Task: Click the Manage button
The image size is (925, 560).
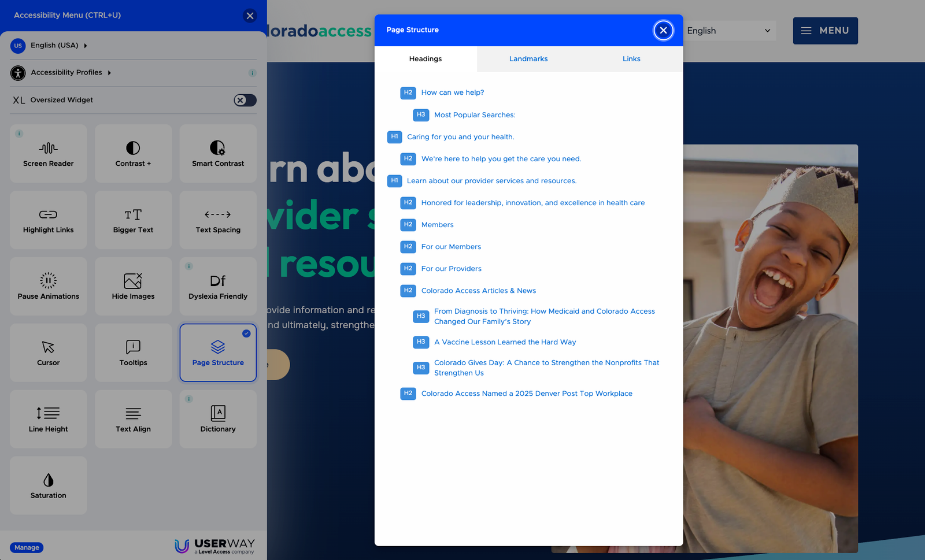Action: click(27, 547)
